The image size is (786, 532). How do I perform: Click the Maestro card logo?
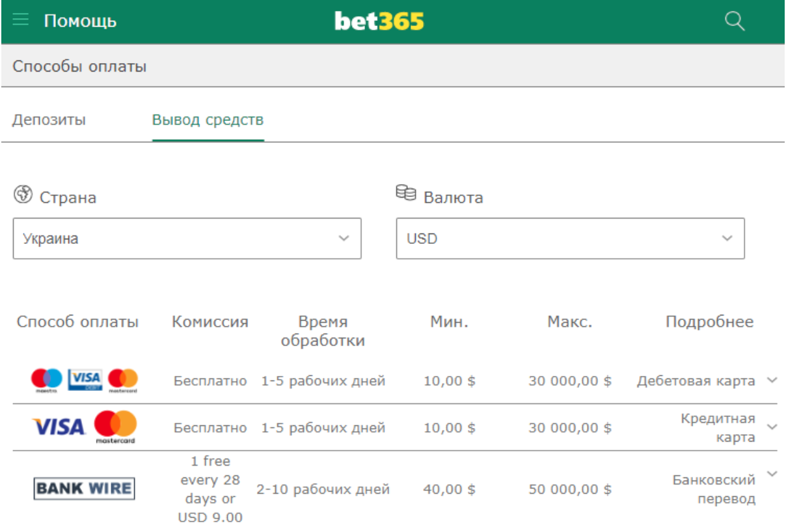pyautogui.click(x=47, y=380)
